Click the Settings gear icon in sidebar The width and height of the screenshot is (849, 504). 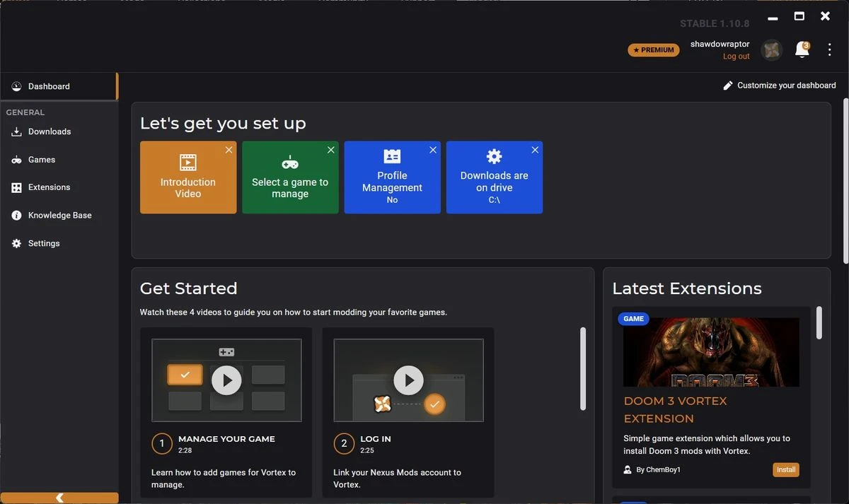click(16, 243)
